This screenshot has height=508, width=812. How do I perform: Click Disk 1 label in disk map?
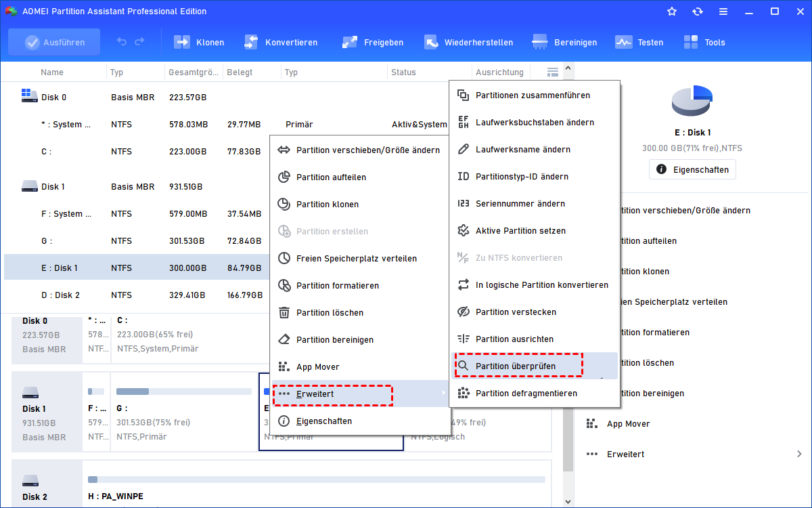[x=34, y=409]
